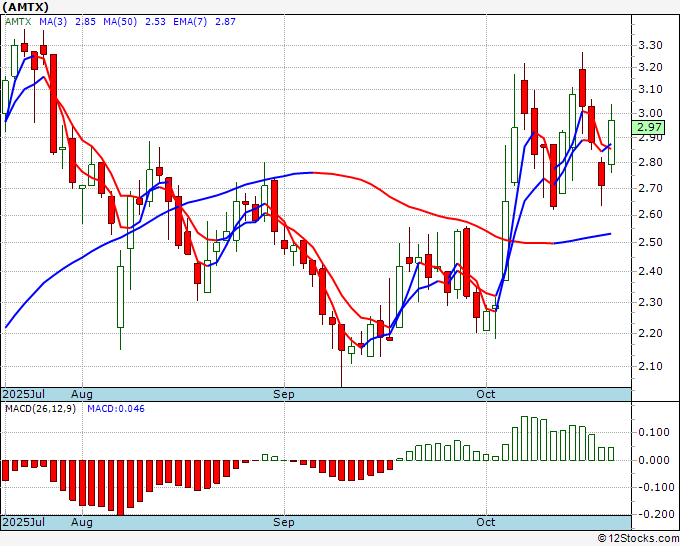Click the MA(3) value 2.85
Screen dimensions: 680x546
click(85, 22)
